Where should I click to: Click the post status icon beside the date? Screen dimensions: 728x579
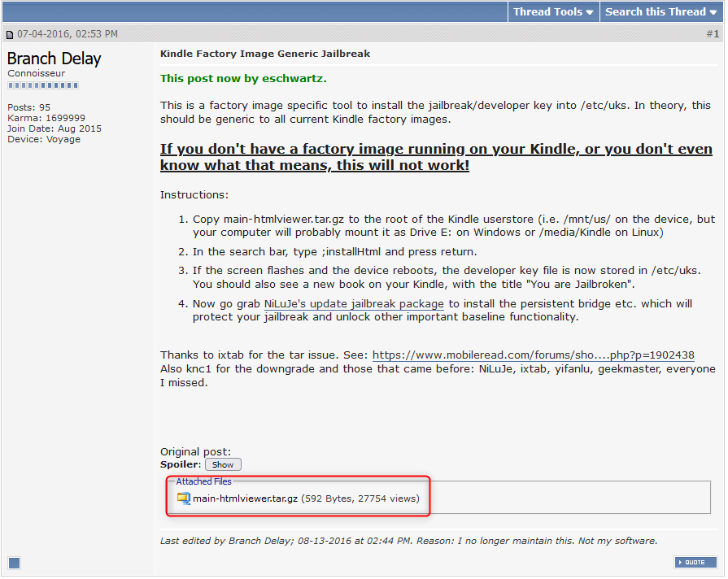[9, 35]
